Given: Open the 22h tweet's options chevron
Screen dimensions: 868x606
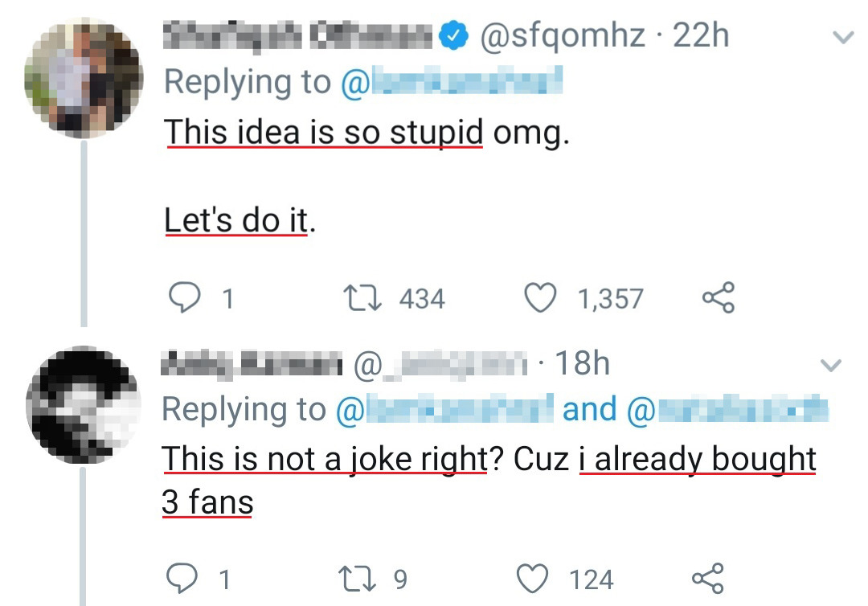Looking at the screenshot, I should 841,37.
